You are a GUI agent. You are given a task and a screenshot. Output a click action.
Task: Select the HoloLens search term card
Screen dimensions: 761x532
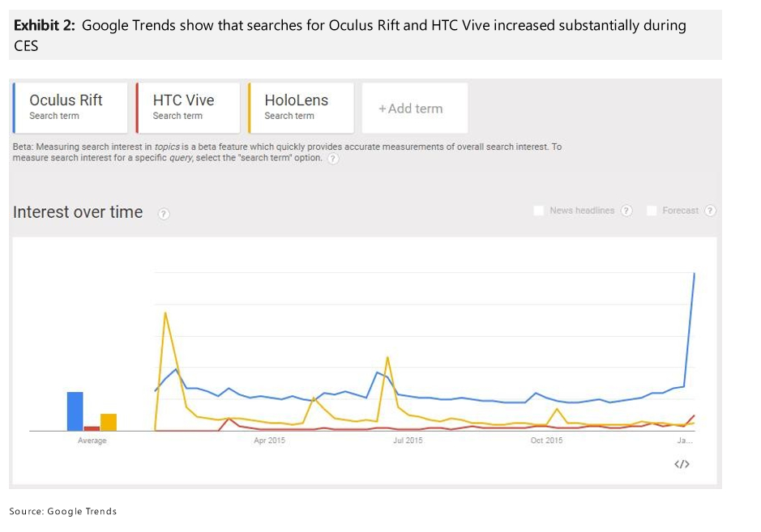[301, 108]
